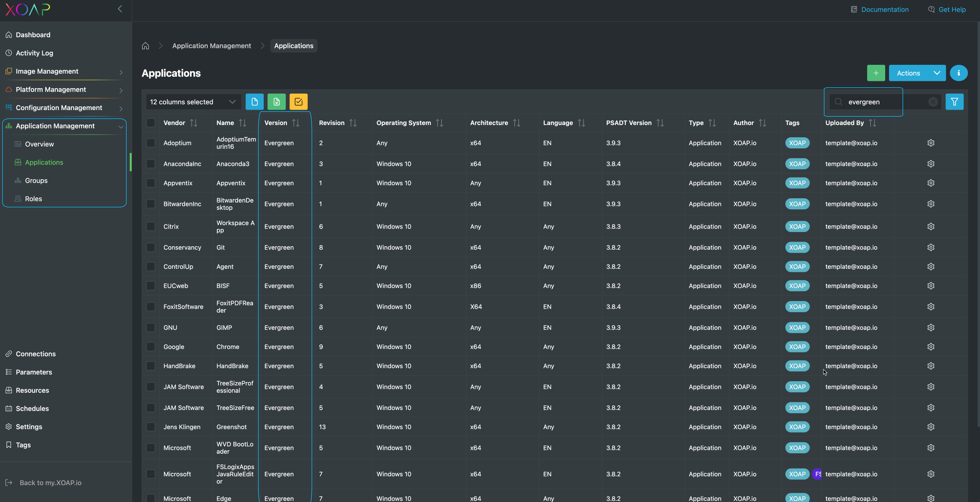980x502 pixels.
Task: Click the yellow select-all checkmark icon
Action: coord(298,102)
